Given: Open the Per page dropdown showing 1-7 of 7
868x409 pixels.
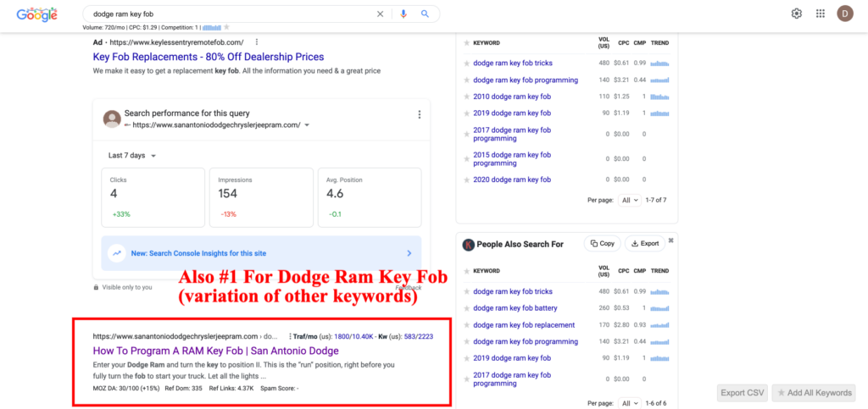Looking at the screenshot, I should [x=630, y=200].
